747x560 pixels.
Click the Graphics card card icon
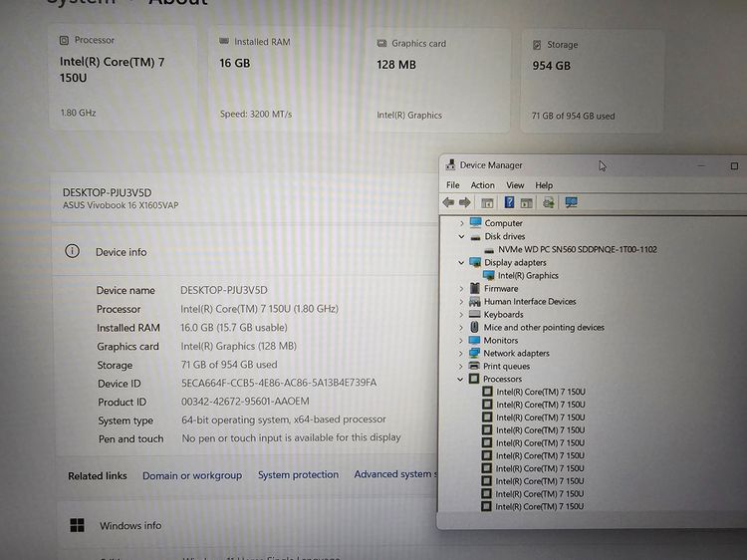coord(381,43)
